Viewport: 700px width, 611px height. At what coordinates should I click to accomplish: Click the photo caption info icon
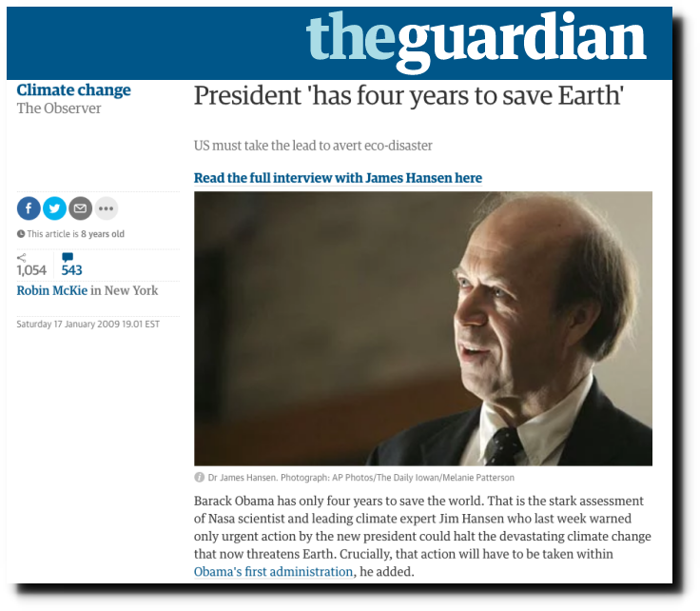(199, 477)
